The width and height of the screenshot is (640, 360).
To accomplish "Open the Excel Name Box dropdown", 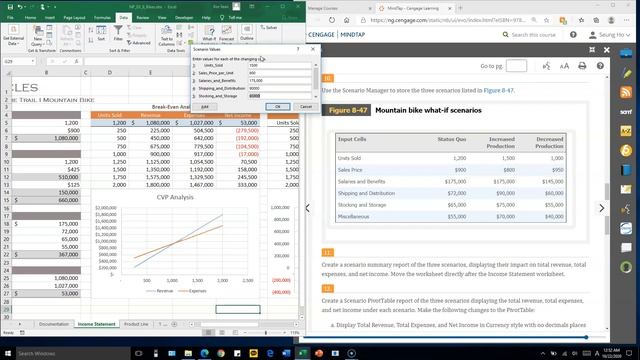I will [x=32, y=61].
